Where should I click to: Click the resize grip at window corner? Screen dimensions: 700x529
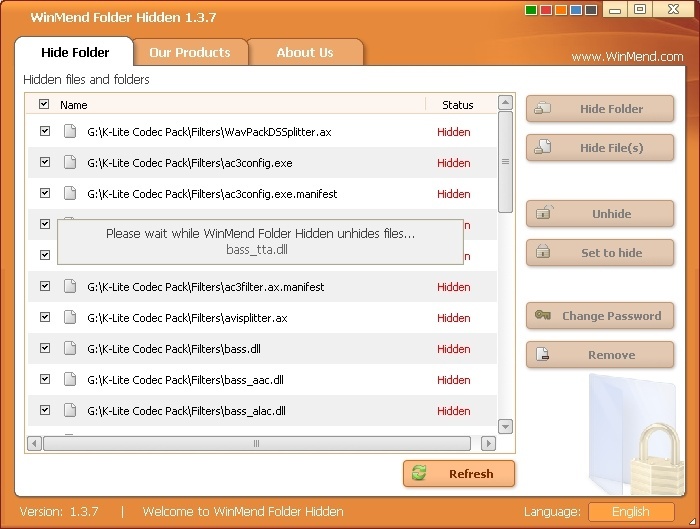(x=693, y=522)
